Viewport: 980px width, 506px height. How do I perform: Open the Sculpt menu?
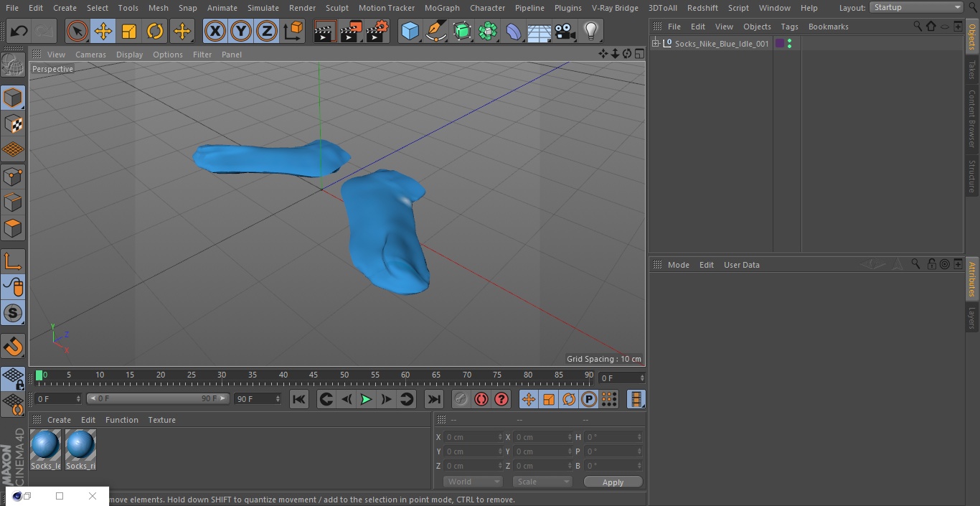[336, 8]
